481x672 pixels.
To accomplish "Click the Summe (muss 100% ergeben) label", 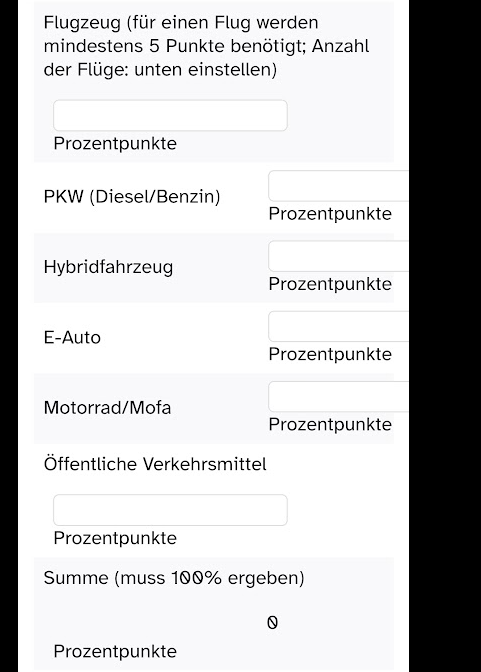I will 174,578.
